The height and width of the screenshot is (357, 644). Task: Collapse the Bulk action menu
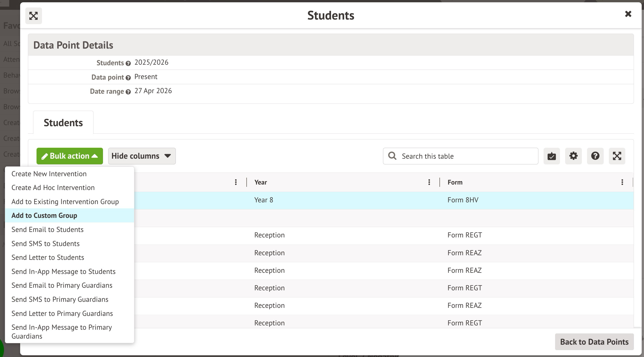[x=70, y=156]
